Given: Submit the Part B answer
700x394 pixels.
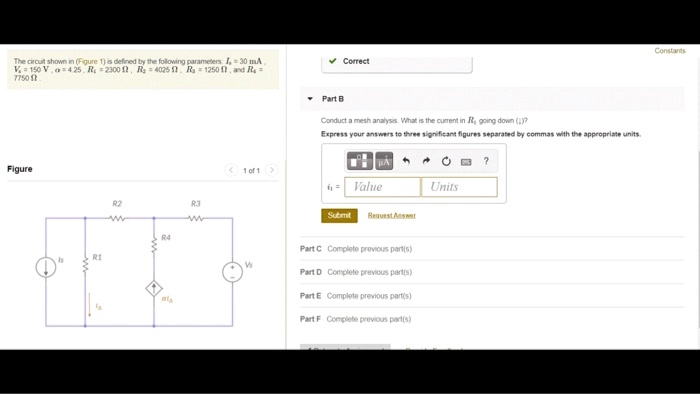Looking at the screenshot, I should pyautogui.click(x=339, y=215).
